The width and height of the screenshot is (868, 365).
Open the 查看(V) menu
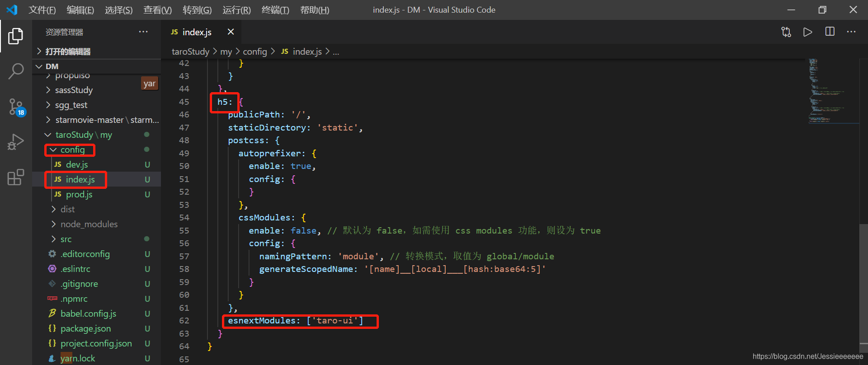[x=158, y=10]
